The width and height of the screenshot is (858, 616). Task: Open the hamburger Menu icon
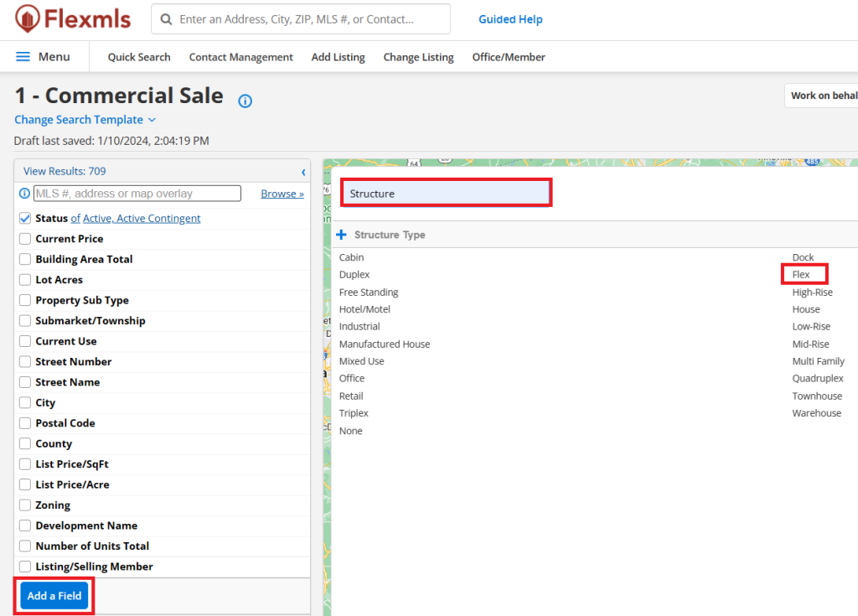(23, 56)
